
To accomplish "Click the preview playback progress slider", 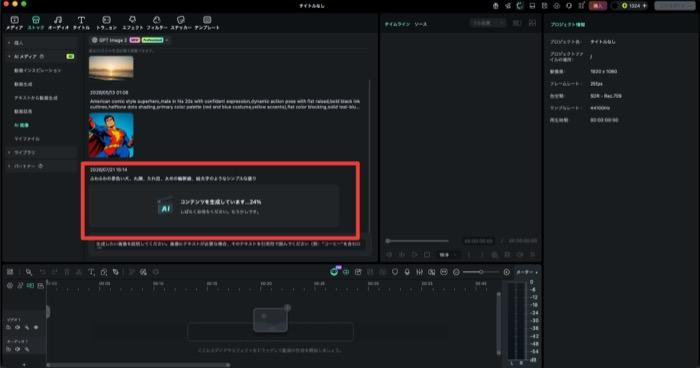I will (x=417, y=241).
